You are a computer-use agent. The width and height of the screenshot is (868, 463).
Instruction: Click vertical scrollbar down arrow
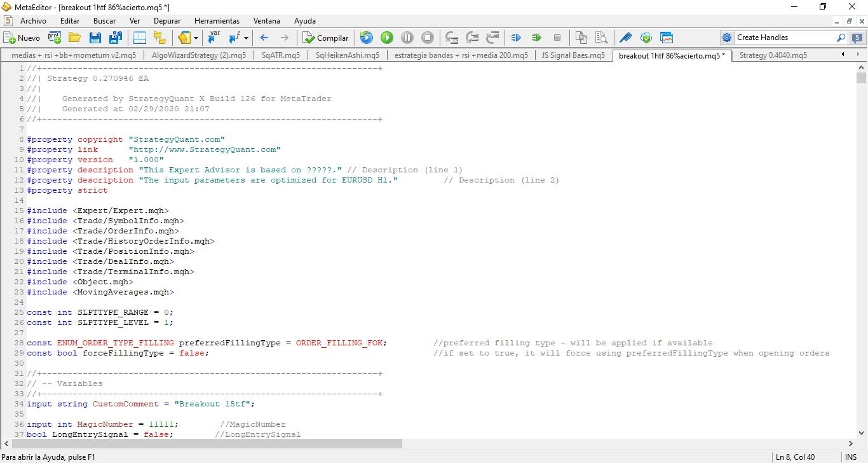[x=861, y=432]
